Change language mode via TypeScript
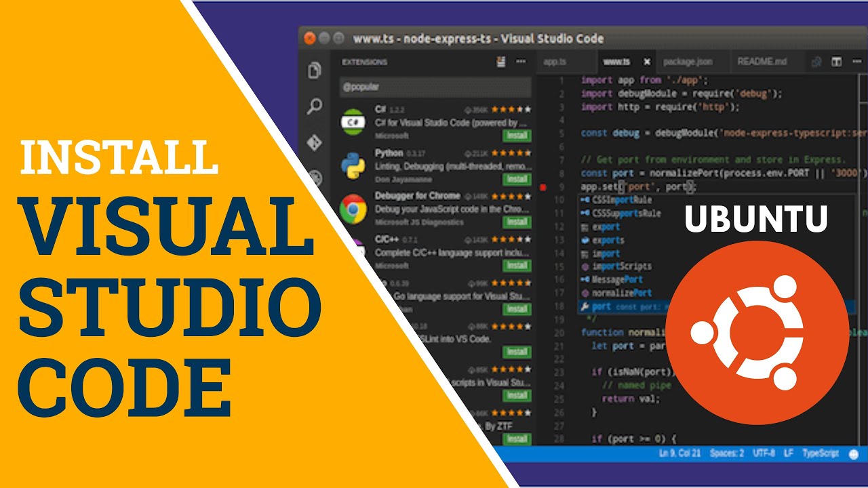This screenshot has width=868, height=488. [x=821, y=453]
